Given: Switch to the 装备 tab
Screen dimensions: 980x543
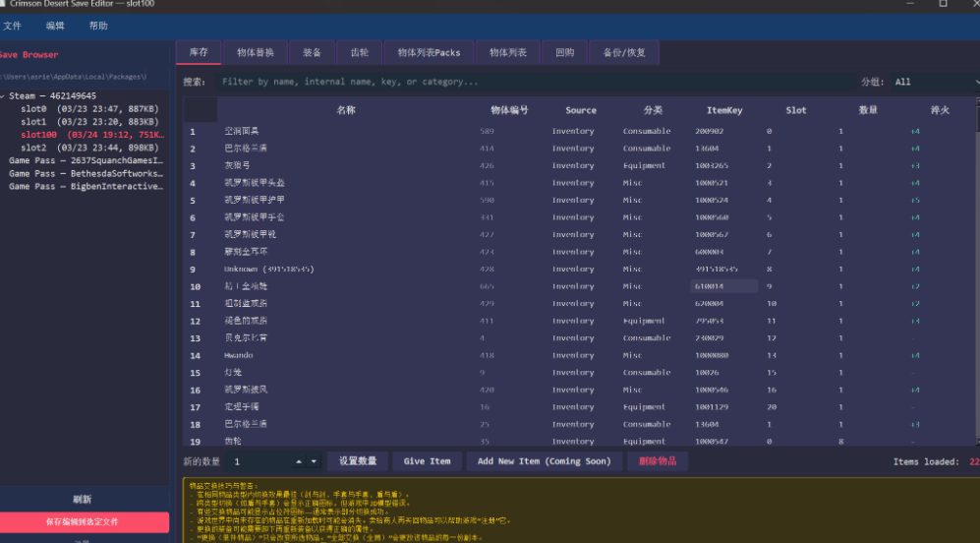Looking at the screenshot, I should click(312, 52).
